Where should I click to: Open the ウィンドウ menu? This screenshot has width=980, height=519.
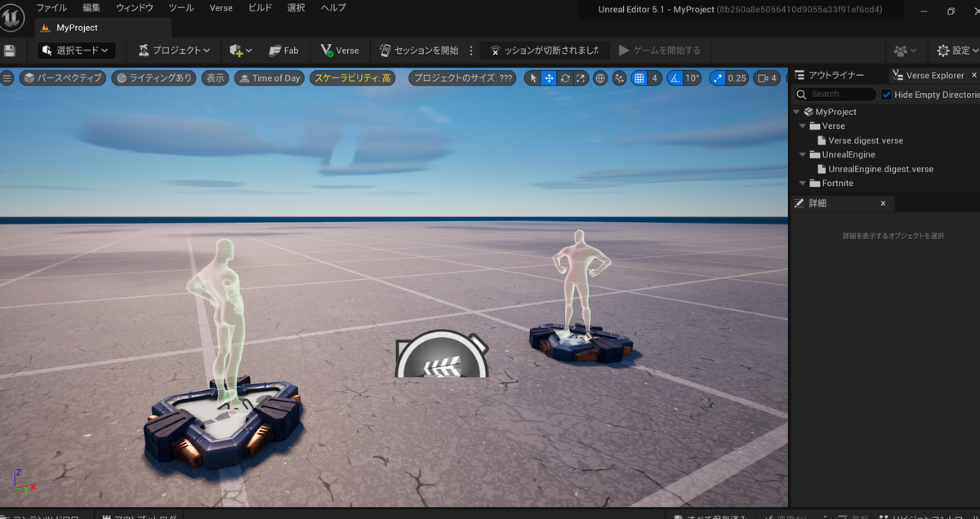point(135,7)
